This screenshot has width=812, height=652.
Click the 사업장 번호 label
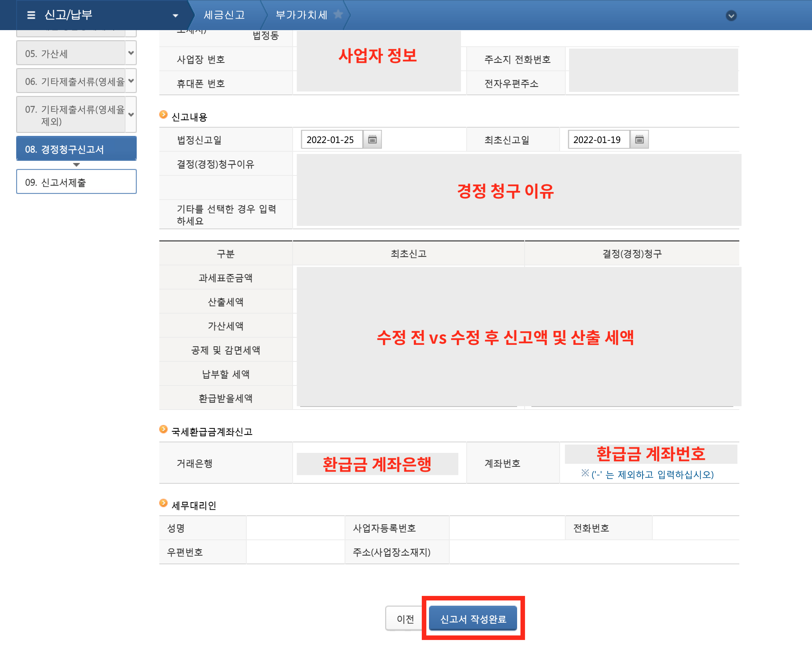[201, 59]
